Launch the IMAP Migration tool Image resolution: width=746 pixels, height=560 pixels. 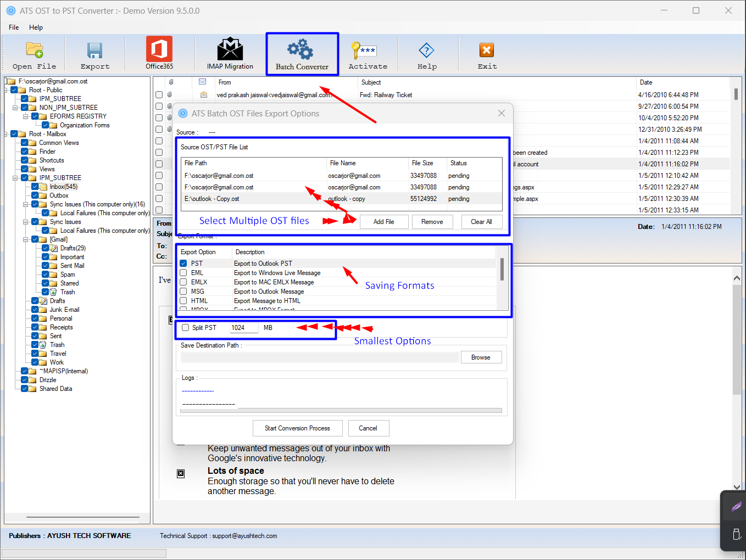[x=230, y=49]
